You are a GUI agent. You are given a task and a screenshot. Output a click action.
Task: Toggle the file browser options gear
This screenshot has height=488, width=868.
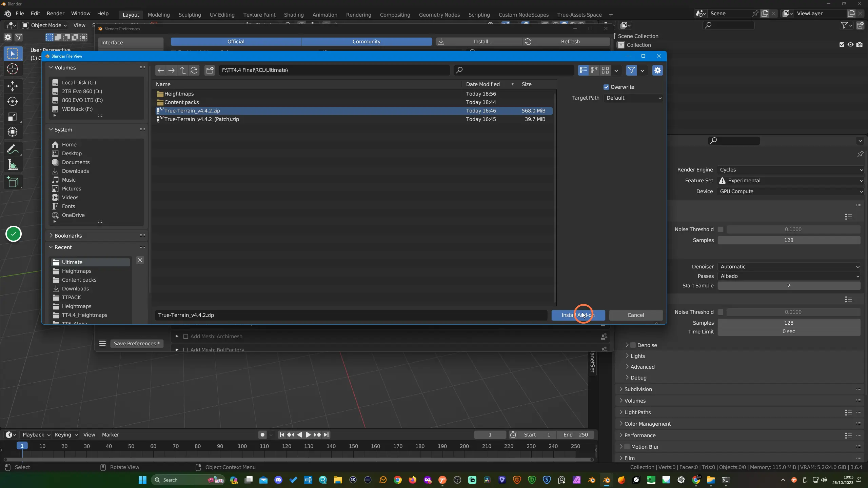coord(657,70)
